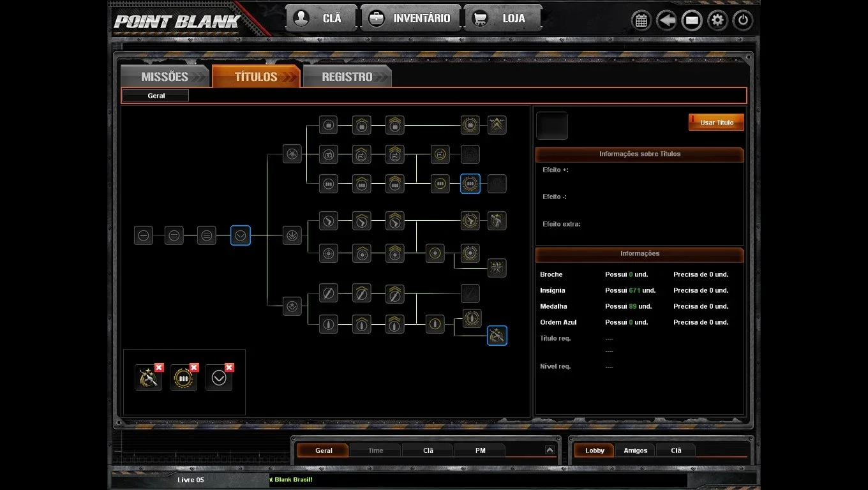The image size is (868, 490).
Task: Select the plain single-bullet title node
Action: click(x=328, y=324)
